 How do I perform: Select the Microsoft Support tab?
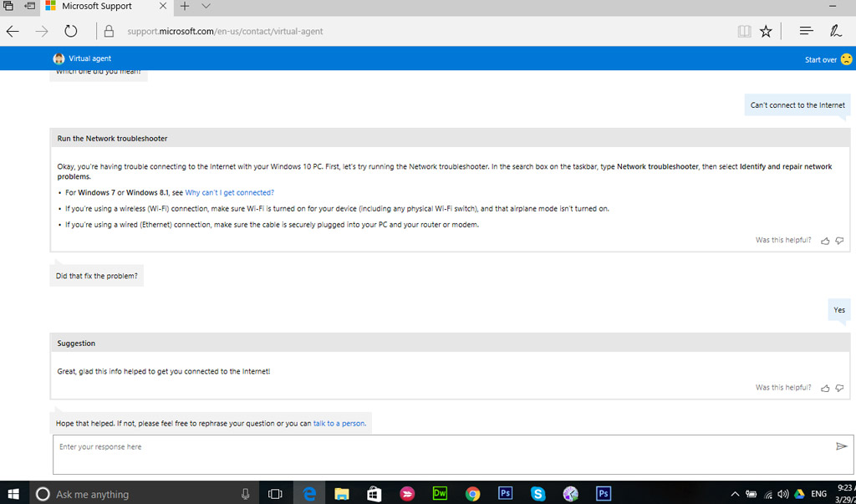[100, 7]
